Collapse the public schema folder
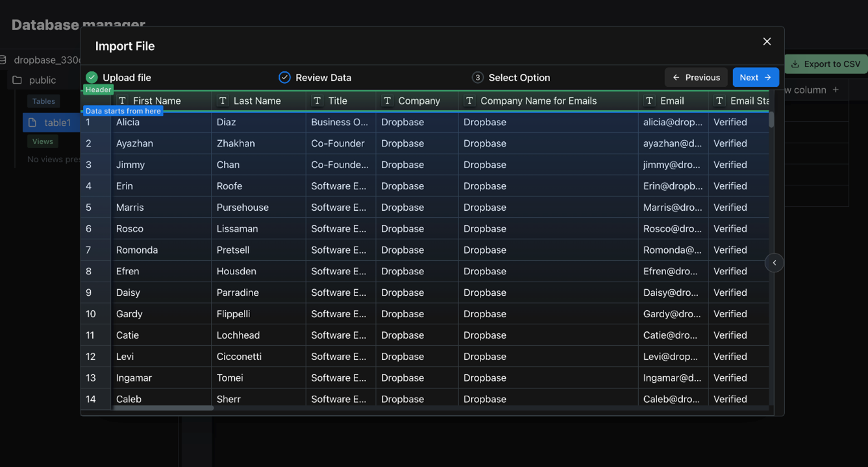Screen dimensions: 868x467 pyautogui.click(x=18, y=80)
